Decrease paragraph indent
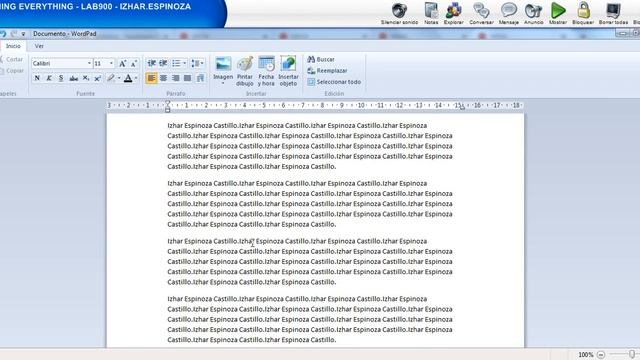This screenshot has width=640, height=360. (x=151, y=63)
